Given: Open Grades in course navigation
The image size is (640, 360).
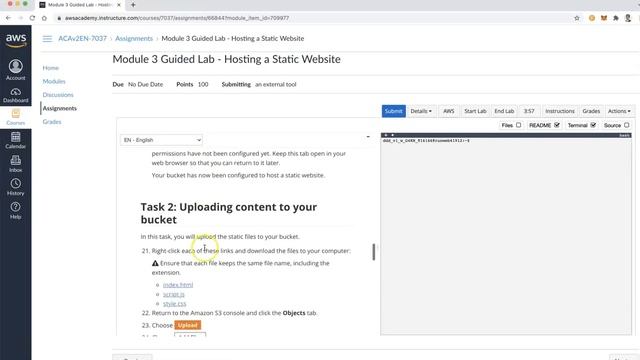Looking at the screenshot, I should pyautogui.click(x=52, y=122).
